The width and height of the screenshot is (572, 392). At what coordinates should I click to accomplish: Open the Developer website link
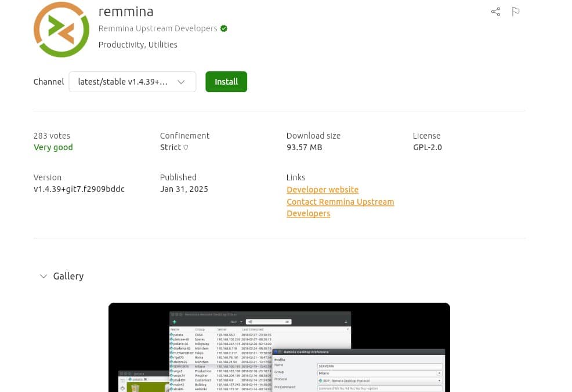pyautogui.click(x=323, y=190)
